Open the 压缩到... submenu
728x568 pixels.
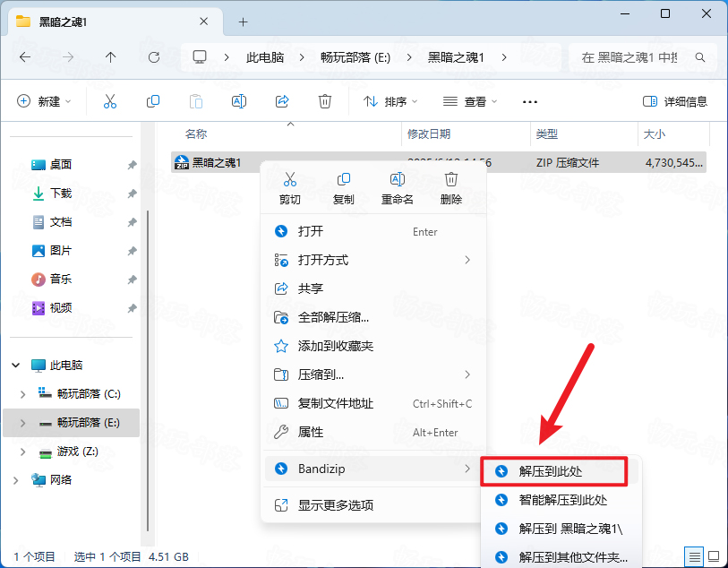[373, 374]
